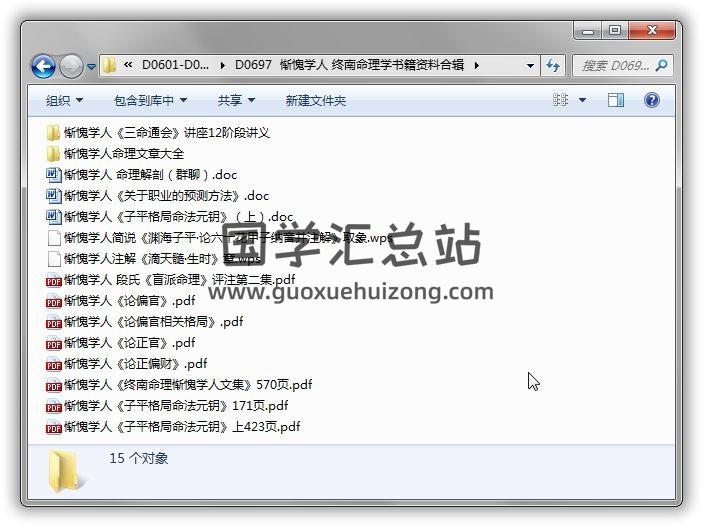Select file 《终南命理惭愧学人文集》570页.pdf
703x527 pixels.
[x=188, y=385]
